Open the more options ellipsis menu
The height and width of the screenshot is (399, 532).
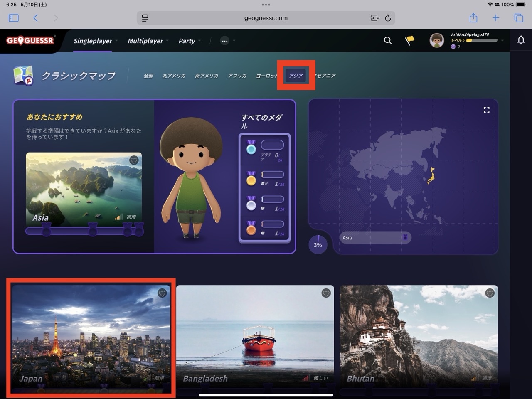(x=225, y=41)
